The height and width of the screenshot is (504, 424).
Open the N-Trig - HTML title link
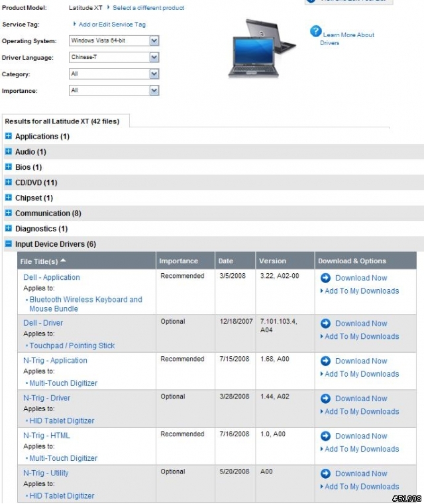pos(46,436)
